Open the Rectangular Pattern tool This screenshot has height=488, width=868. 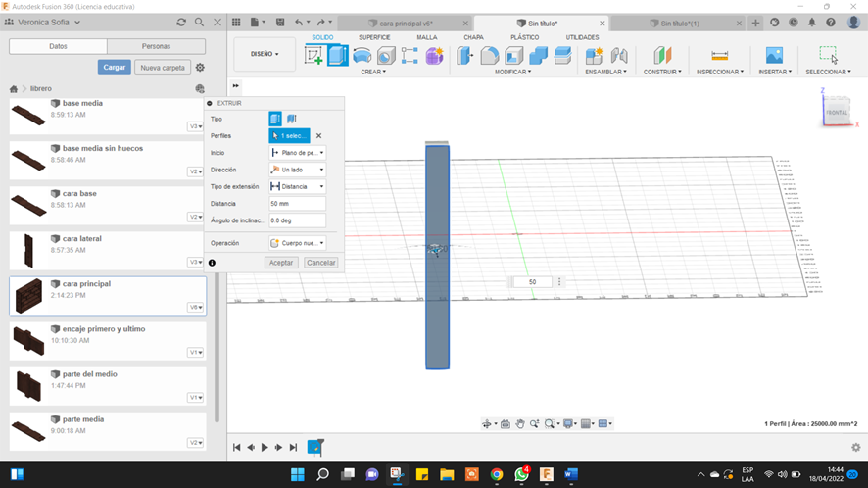(410, 56)
